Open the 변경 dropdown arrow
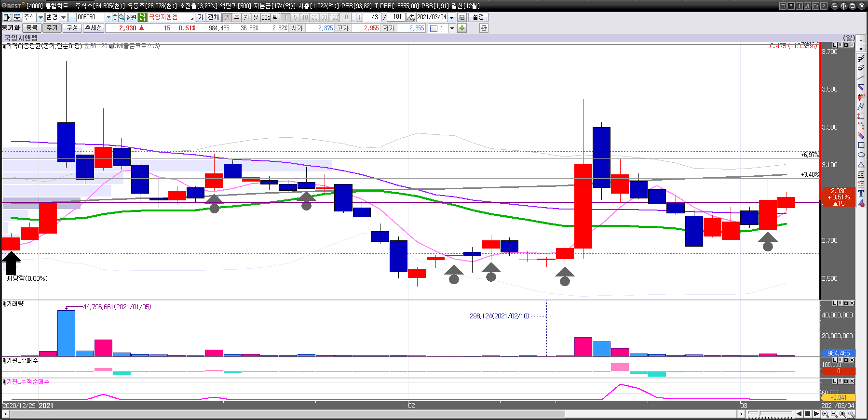 63,17
